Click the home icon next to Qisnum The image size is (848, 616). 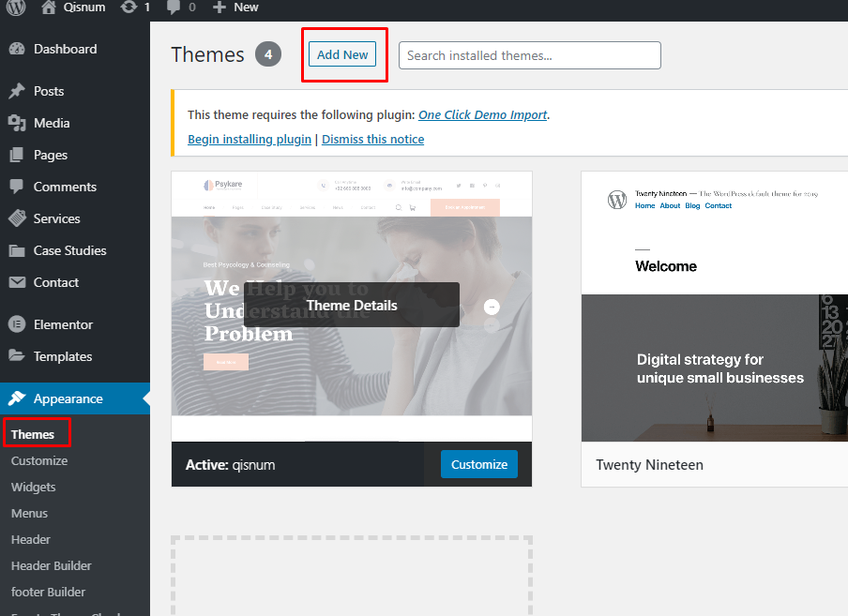pyautogui.click(x=49, y=8)
